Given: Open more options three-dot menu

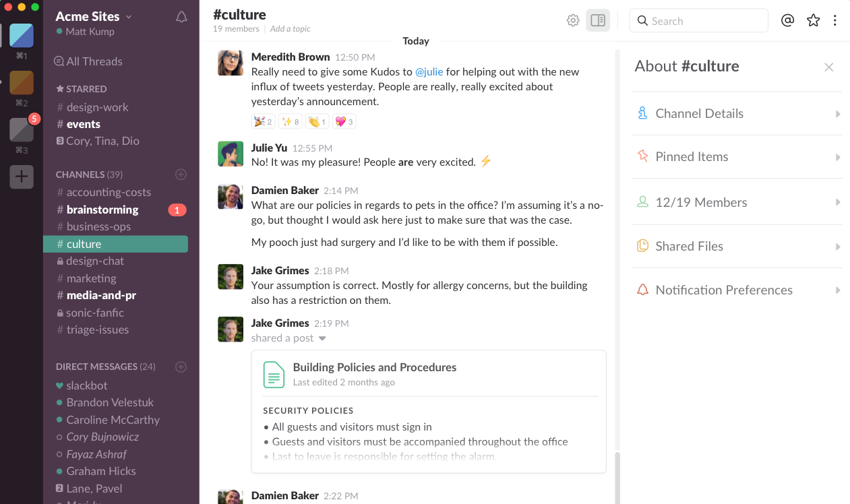Looking at the screenshot, I should click(835, 20).
